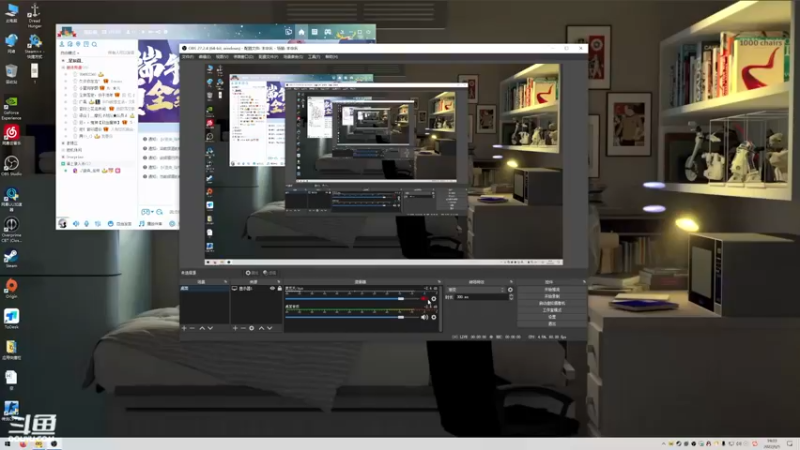Toggle visibility eye of the display source

pos(272,288)
